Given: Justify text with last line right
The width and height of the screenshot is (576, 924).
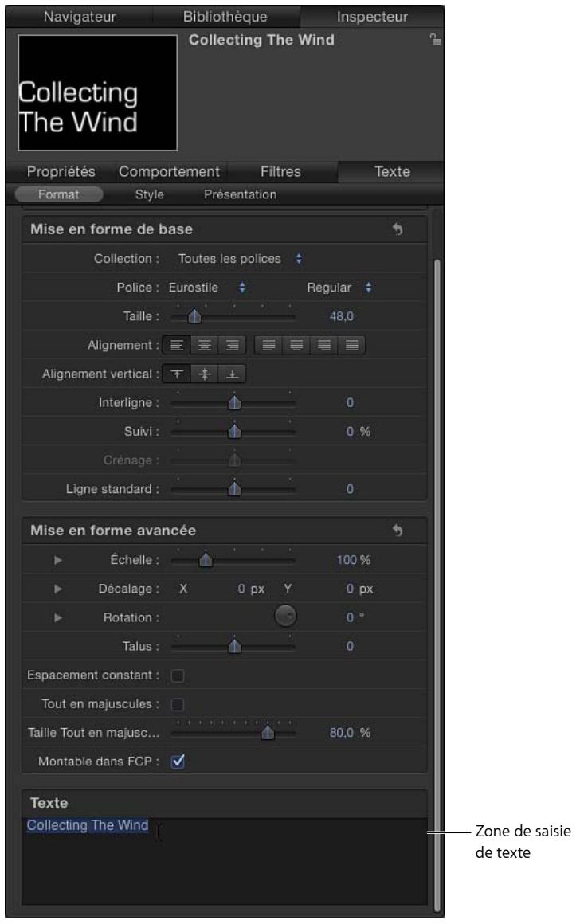Looking at the screenshot, I should click(x=323, y=346).
